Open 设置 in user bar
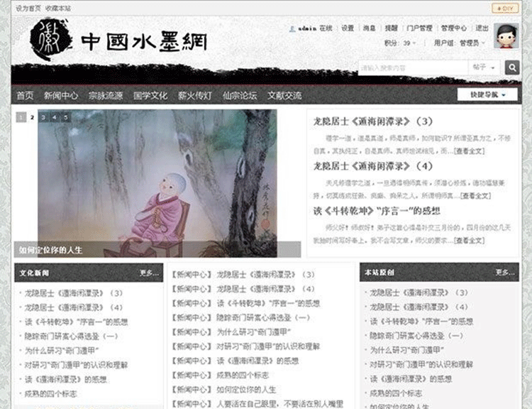The image size is (532, 409). pyautogui.click(x=348, y=28)
